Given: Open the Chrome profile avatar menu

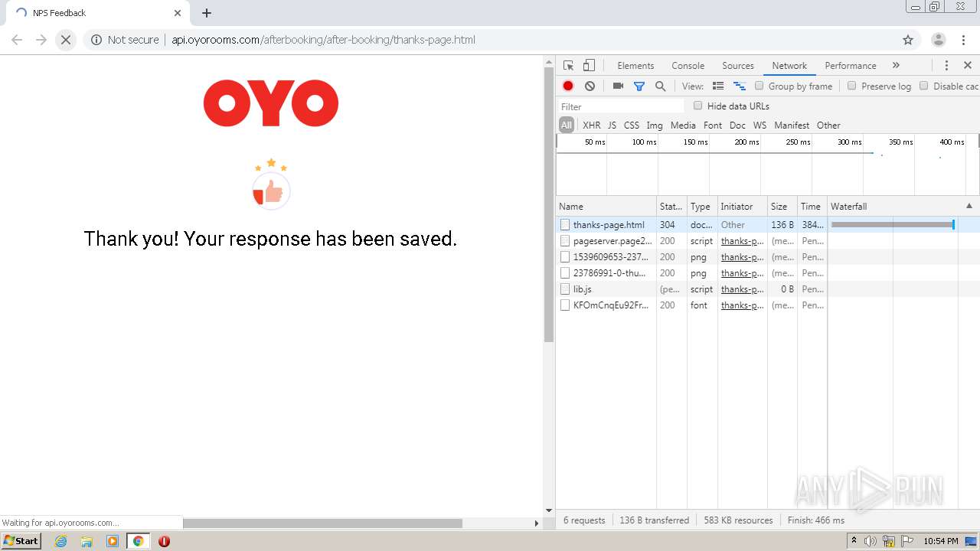Looking at the screenshot, I should pos(938,40).
